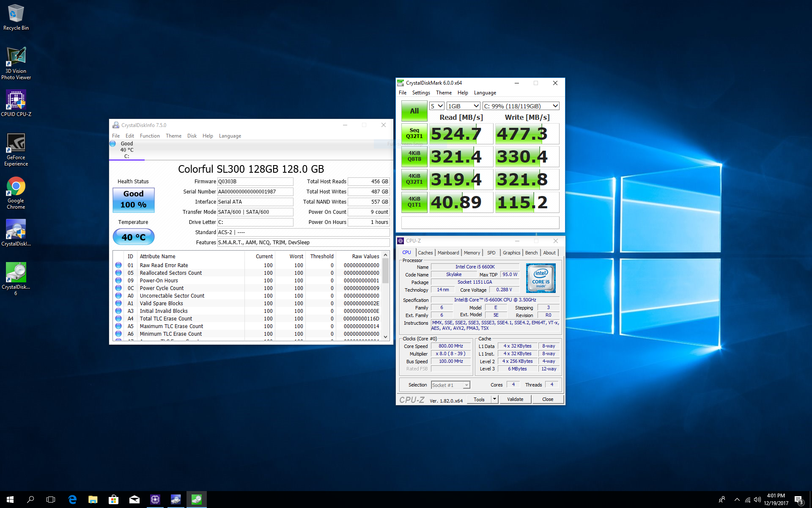Click the Good status disk orb for C:

click(x=113, y=144)
